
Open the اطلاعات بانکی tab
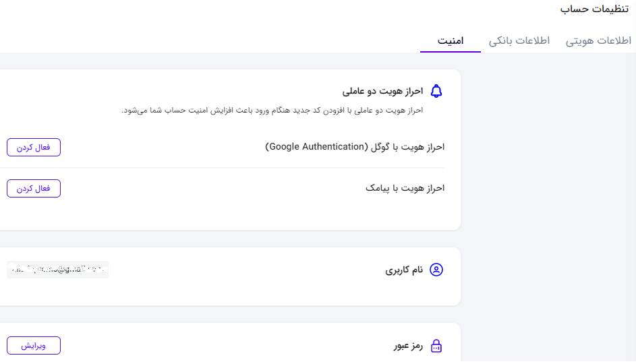coord(519,40)
